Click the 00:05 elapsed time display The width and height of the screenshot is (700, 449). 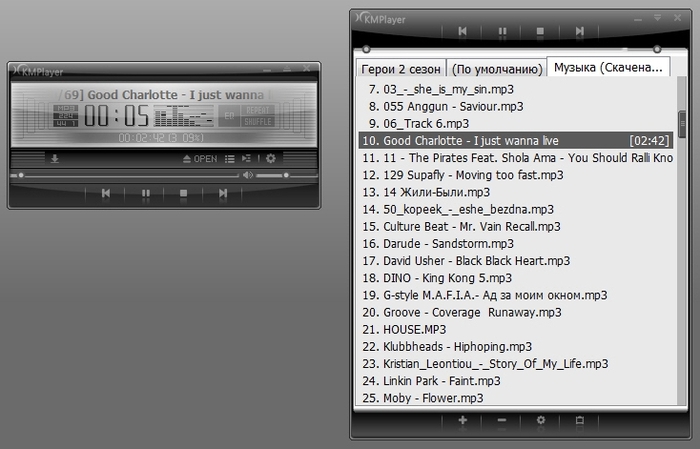117,116
